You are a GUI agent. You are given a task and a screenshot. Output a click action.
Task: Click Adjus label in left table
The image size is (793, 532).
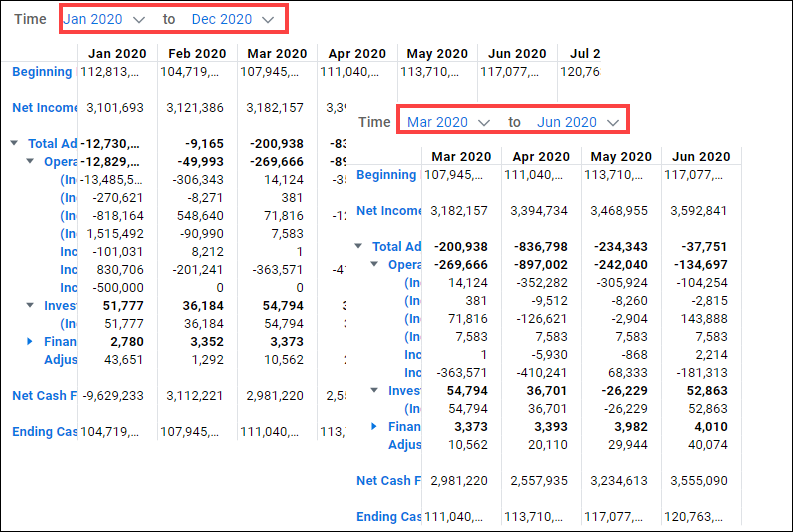coord(60,360)
